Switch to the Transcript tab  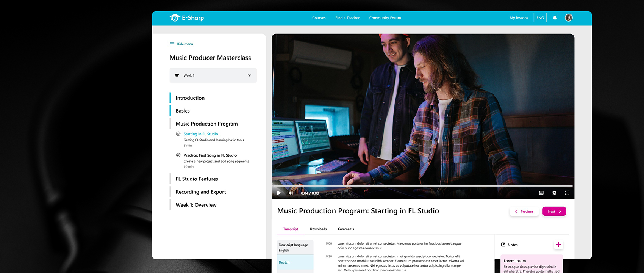point(291,229)
